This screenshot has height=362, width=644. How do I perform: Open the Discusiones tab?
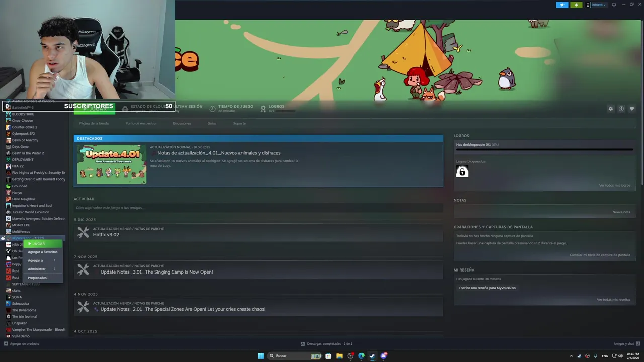coord(182,123)
